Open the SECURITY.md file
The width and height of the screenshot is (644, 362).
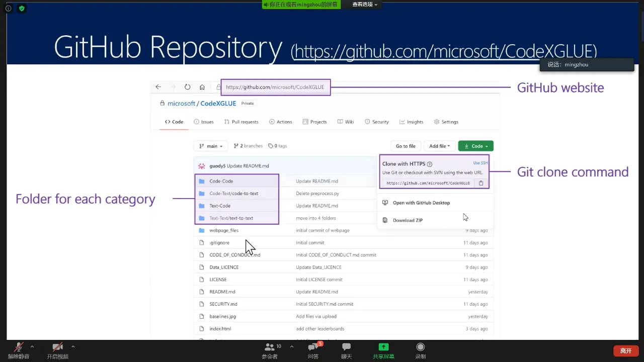(x=223, y=304)
